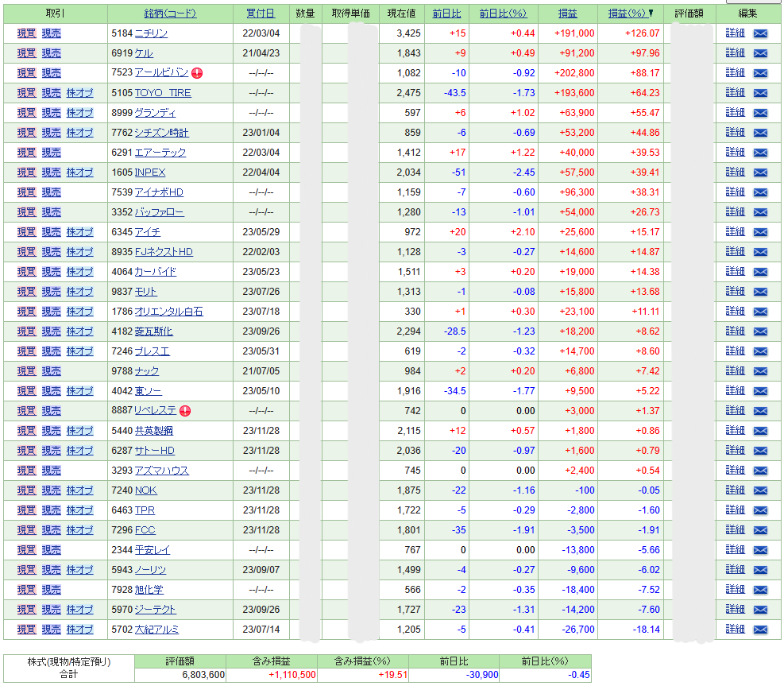This screenshot has width=784, height=686.
Task: Open stock page for ニチリン
Action: point(152,33)
